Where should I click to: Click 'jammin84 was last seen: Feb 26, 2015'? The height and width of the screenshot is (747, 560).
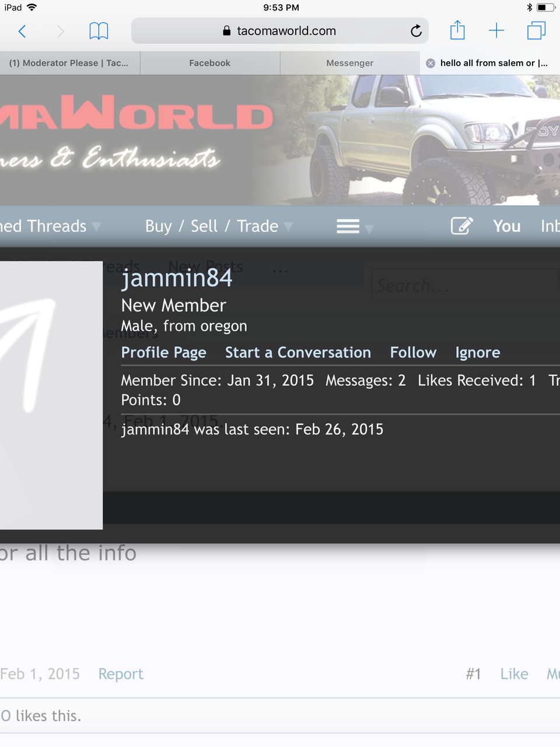252,430
